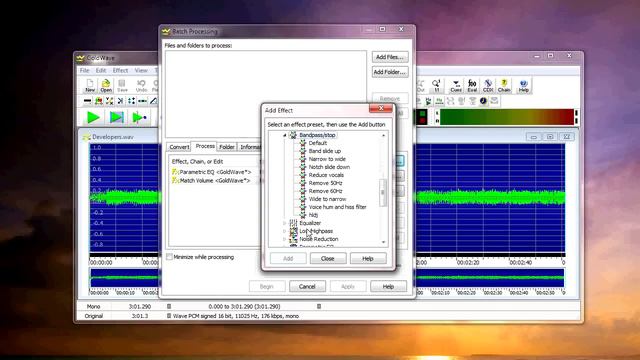This screenshot has height=360, width=640.
Task: Click Add Folder... button
Action: coord(390,72)
